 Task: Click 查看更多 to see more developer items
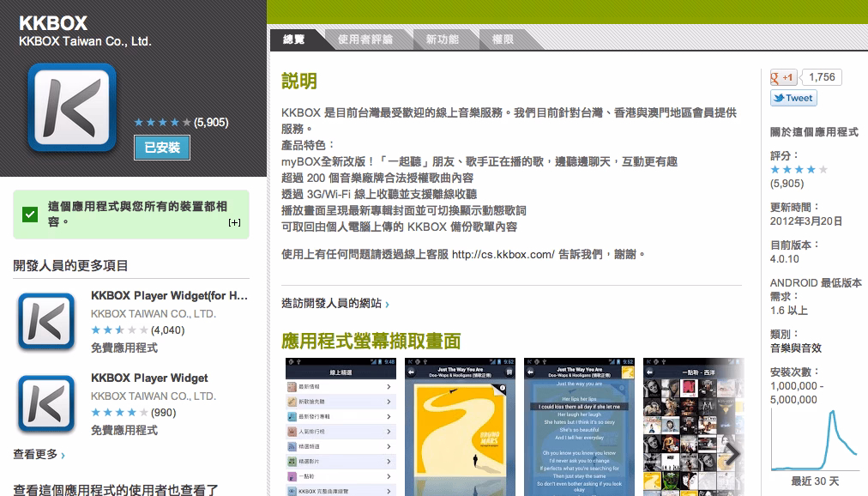click(x=39, y=455)
